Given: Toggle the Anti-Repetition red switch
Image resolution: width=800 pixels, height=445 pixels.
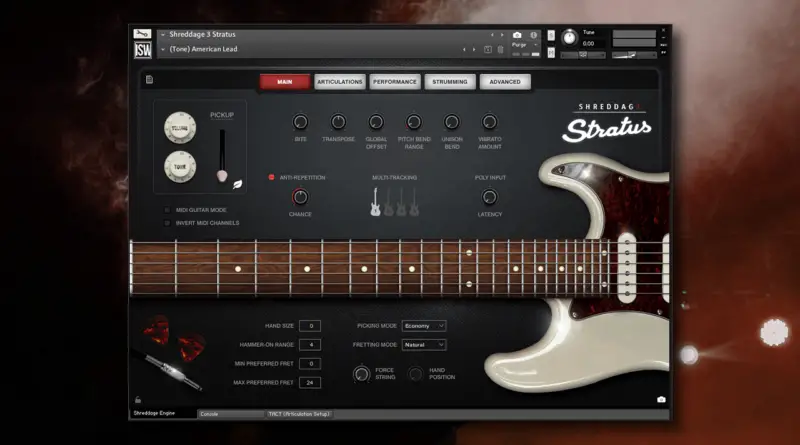Looking at the screenshot, I should pyautogui.click(x=271, y=177).
